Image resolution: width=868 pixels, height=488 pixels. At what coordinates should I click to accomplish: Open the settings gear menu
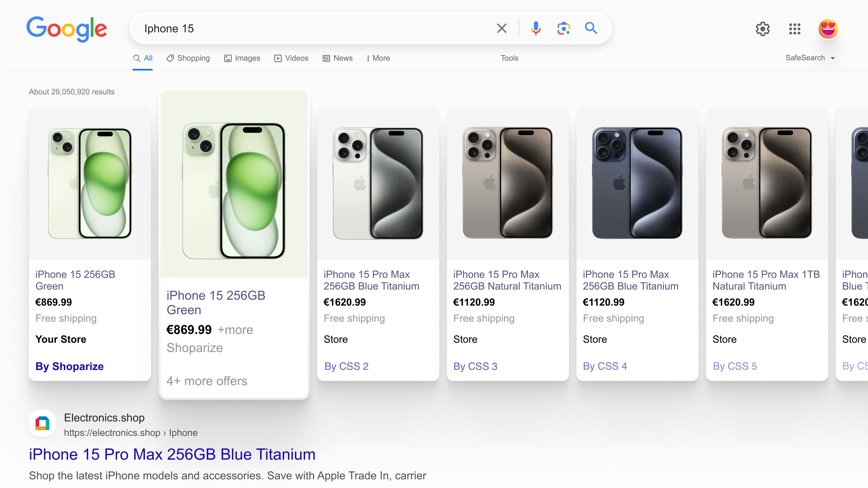click(762, 29)
